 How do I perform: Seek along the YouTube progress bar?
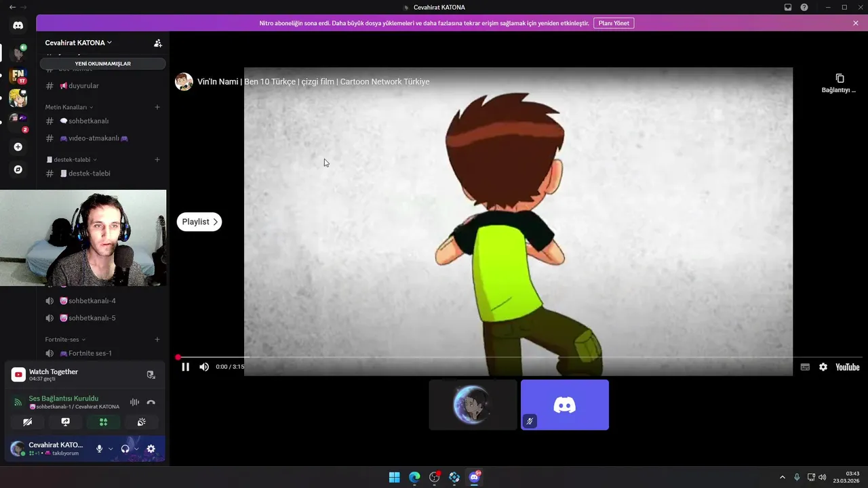point(519,357)
